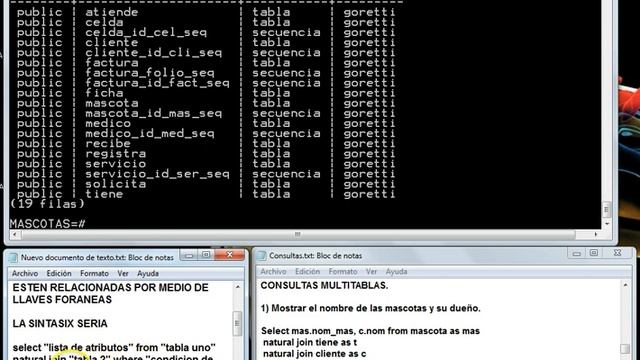Screen dimensions: 640x360
Task: Open Archivo menu in Nuevo documento Notepad
Action: (25, 273)
